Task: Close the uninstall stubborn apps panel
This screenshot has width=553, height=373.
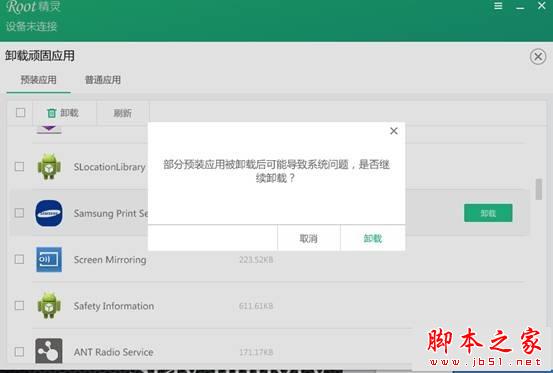Action: (x=538, y=56)
